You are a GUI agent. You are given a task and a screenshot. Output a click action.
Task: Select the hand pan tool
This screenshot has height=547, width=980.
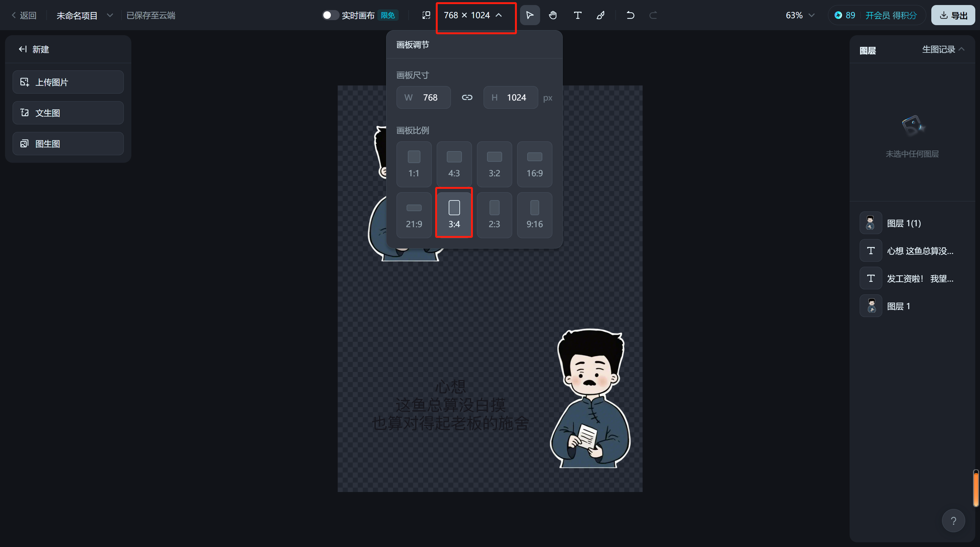click(553, 15)
